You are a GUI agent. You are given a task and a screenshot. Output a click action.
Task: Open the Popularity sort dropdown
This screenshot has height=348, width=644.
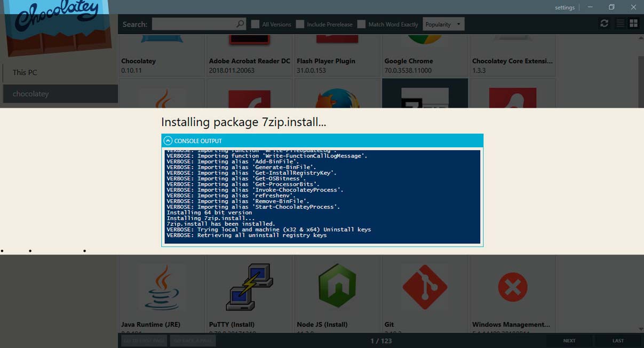[x=443, y=24]
